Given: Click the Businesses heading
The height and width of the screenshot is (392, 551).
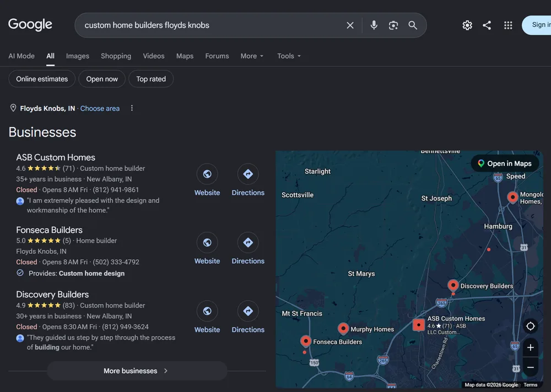Looking at the screenshot, I should coord(42,132).
